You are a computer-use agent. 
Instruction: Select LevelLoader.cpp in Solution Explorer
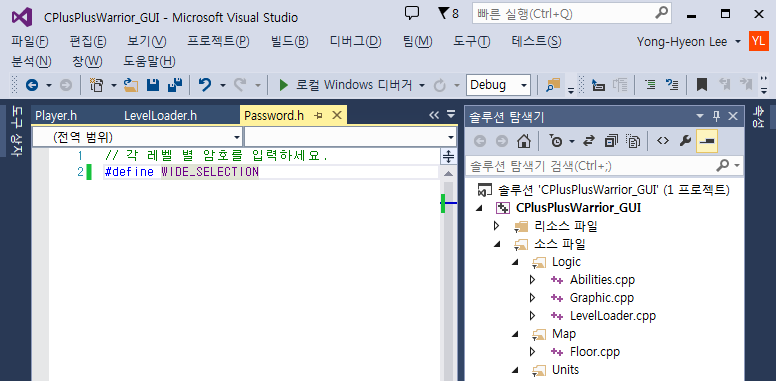(613, 316)
